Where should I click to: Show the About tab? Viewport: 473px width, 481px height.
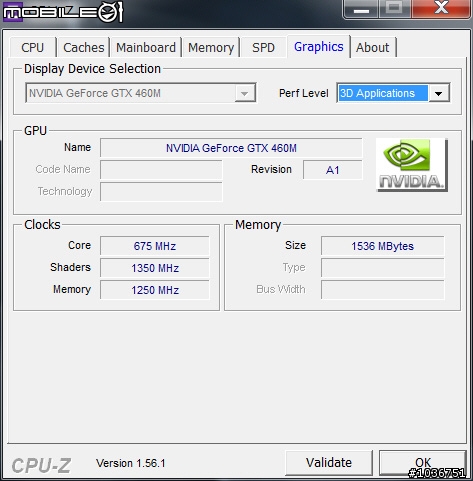(x=372, y=47)
